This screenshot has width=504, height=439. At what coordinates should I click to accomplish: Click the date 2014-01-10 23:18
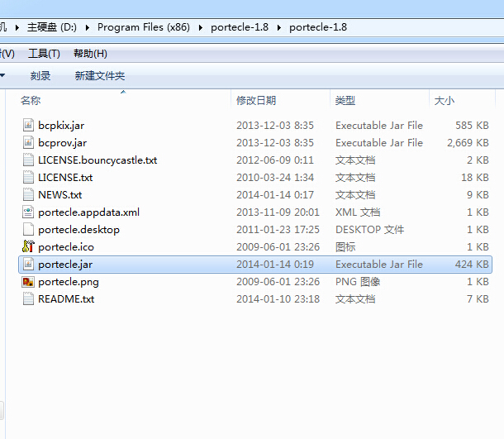[x=278, y=299]
